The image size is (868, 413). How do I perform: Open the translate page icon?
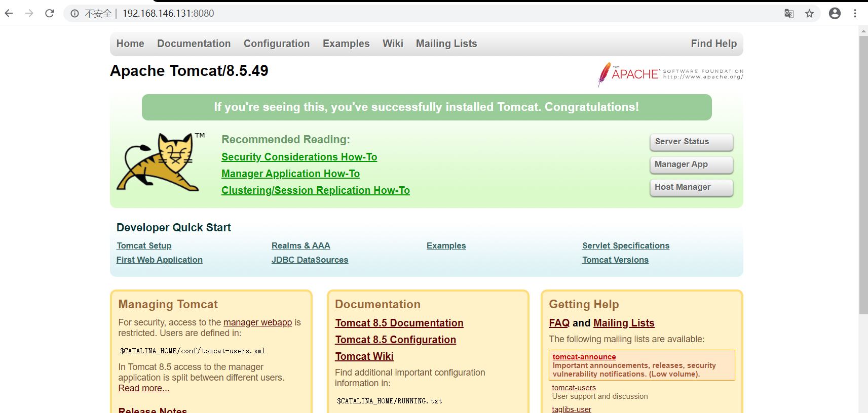[x=789, y=14]
